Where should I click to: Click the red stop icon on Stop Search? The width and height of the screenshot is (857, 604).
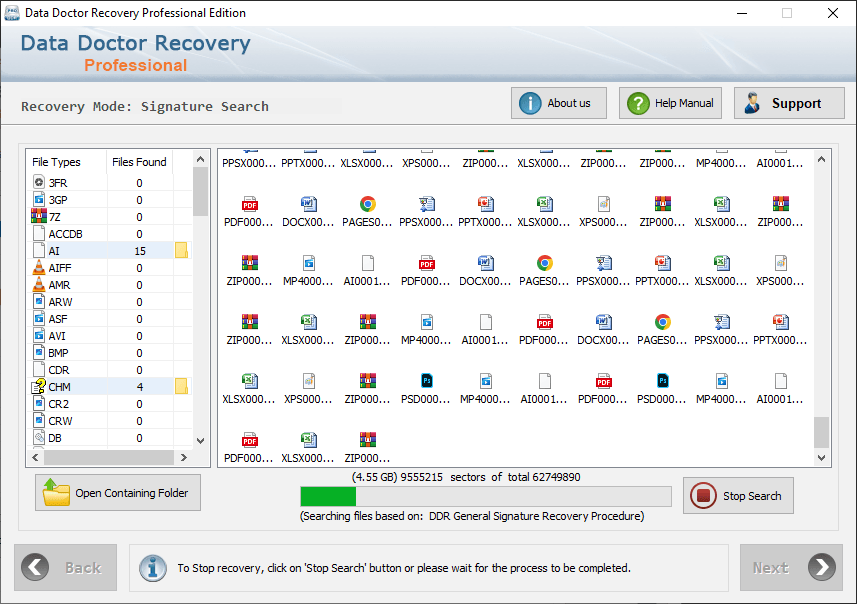pos(703,495)
